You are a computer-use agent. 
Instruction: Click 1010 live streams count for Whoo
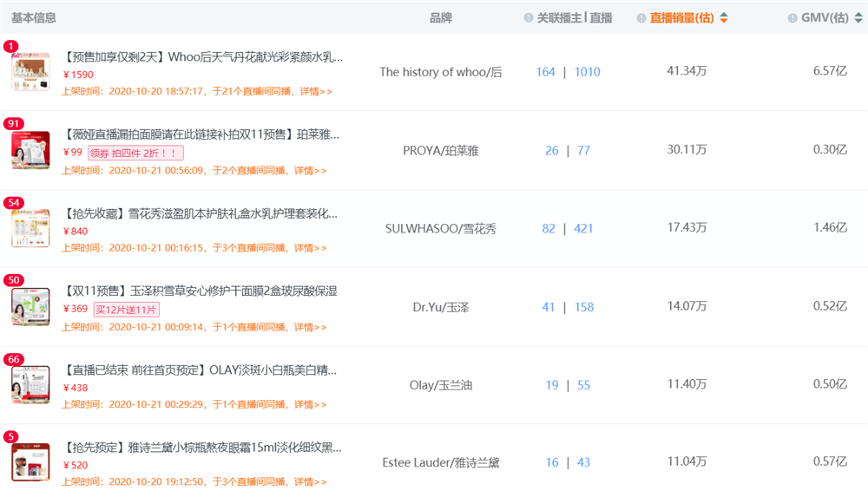coord(587,72)
